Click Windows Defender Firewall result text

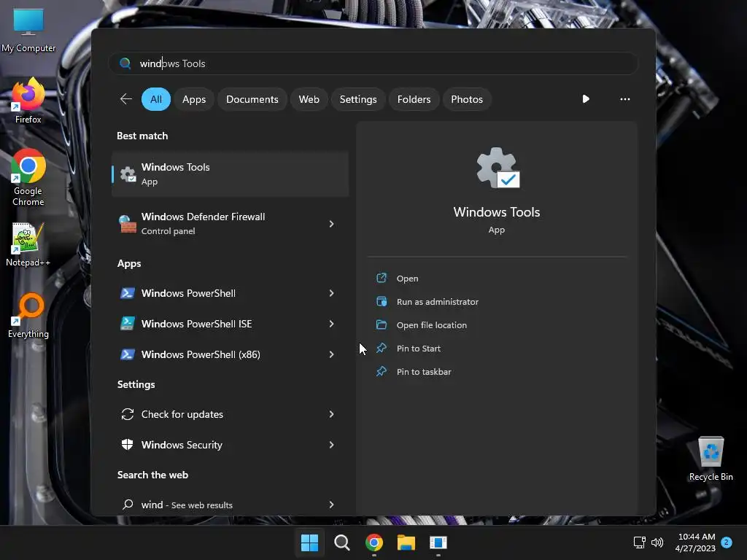203,217
